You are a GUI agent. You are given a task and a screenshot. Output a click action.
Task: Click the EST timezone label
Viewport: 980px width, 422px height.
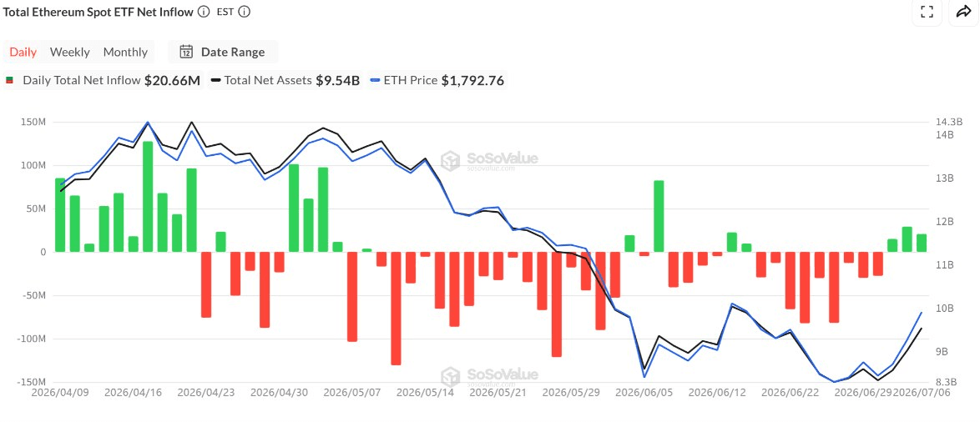(x=225, y=12)
